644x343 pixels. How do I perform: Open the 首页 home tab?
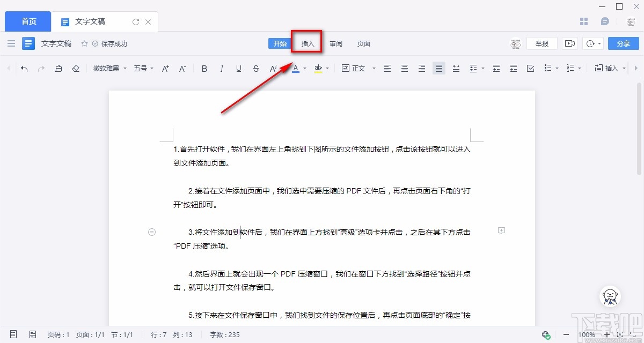[27, 21]
